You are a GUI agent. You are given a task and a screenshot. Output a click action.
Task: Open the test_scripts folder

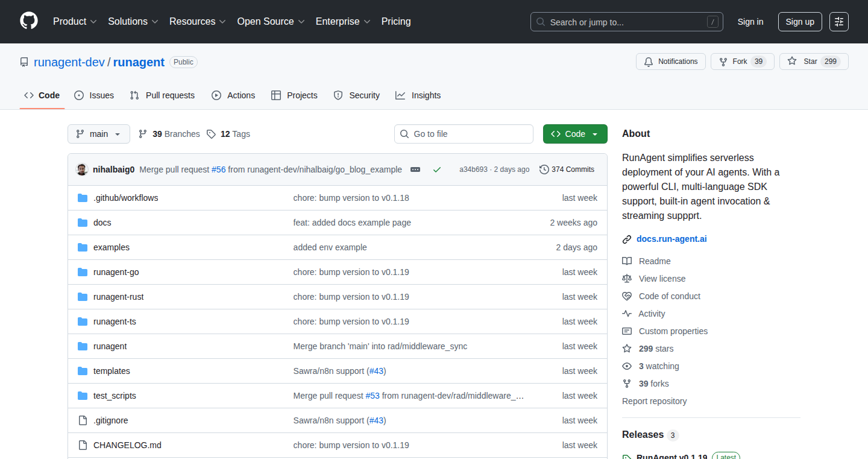click(x=115, y=396)
